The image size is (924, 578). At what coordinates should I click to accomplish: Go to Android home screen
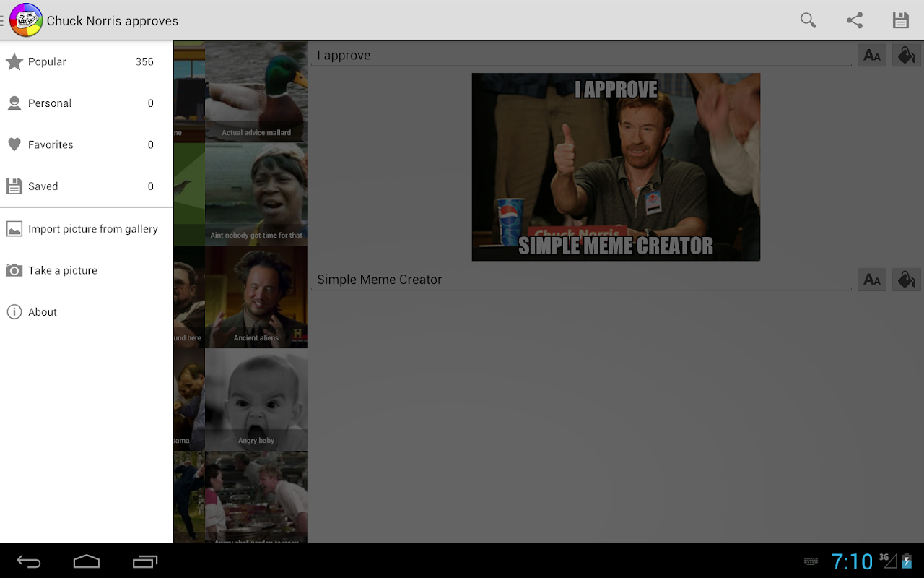[x=87, y=561]
